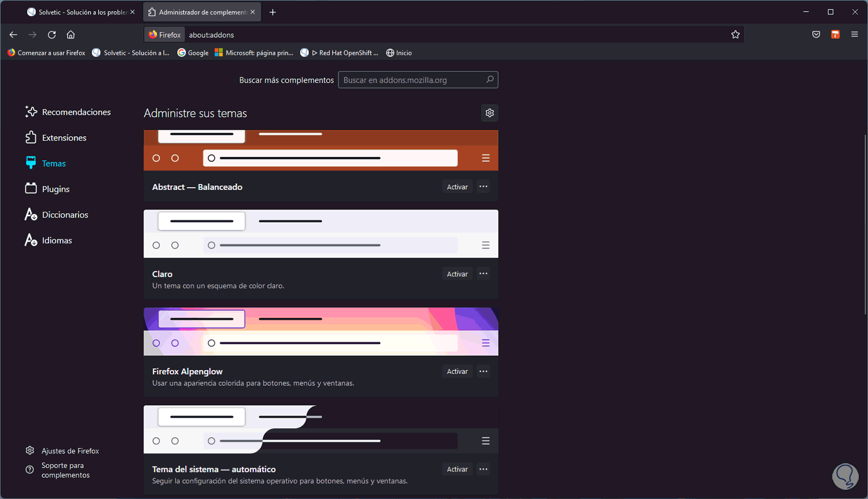Open the Firefox home page icon
Screen dimensions: 868x499
71,35
